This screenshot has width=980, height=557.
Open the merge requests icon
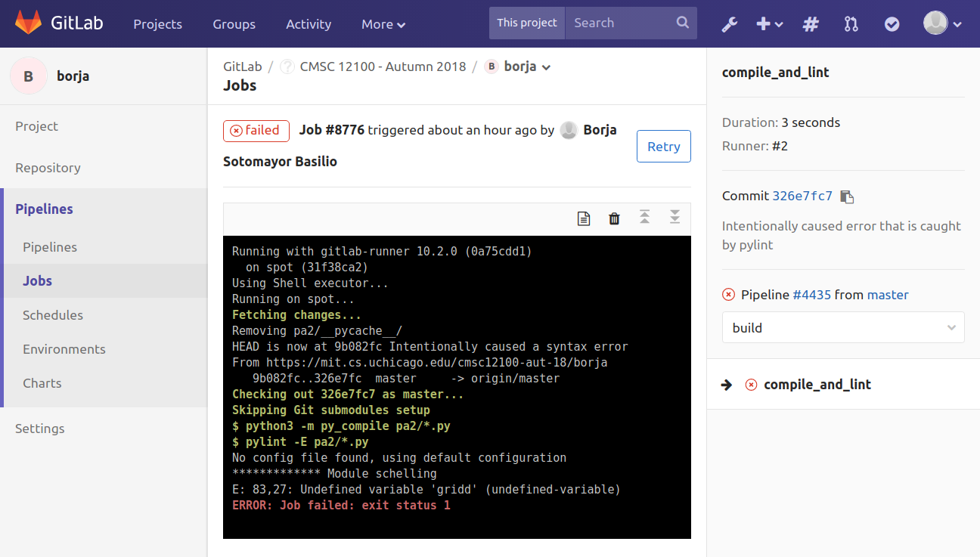tap(851, 24)
